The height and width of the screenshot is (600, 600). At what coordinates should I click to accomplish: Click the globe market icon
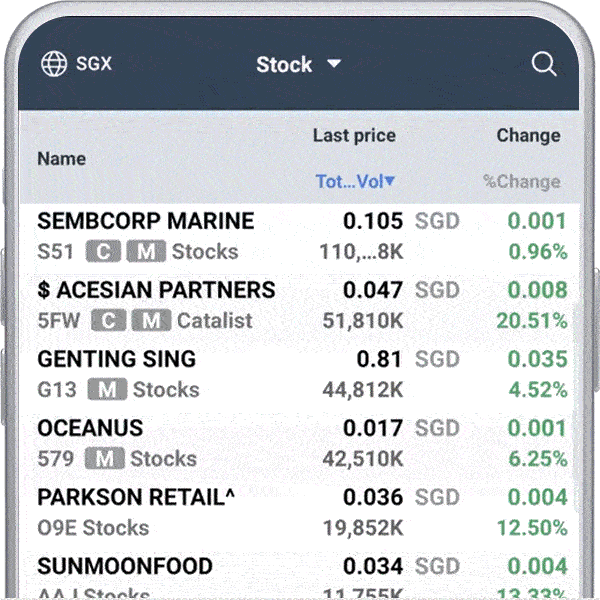[54, 64]
